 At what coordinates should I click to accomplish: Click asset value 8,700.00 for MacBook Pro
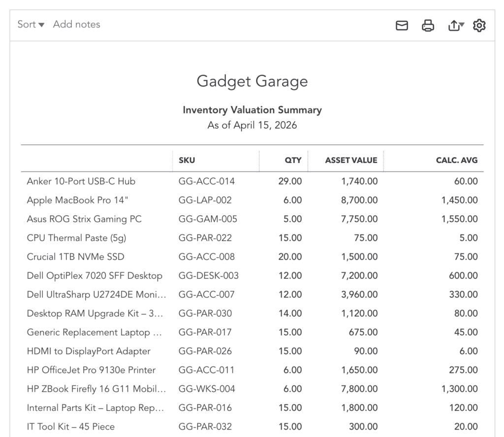pyautogui.click(x=359, y=200)
